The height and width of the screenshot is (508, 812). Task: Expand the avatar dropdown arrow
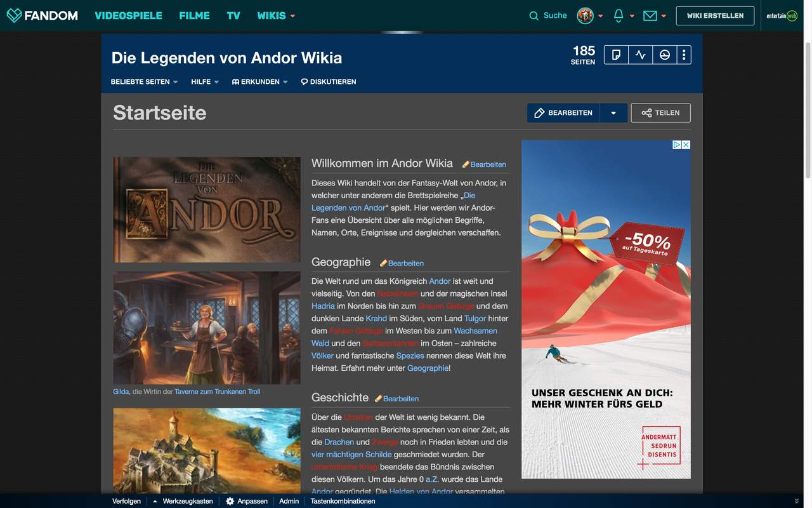601,17
